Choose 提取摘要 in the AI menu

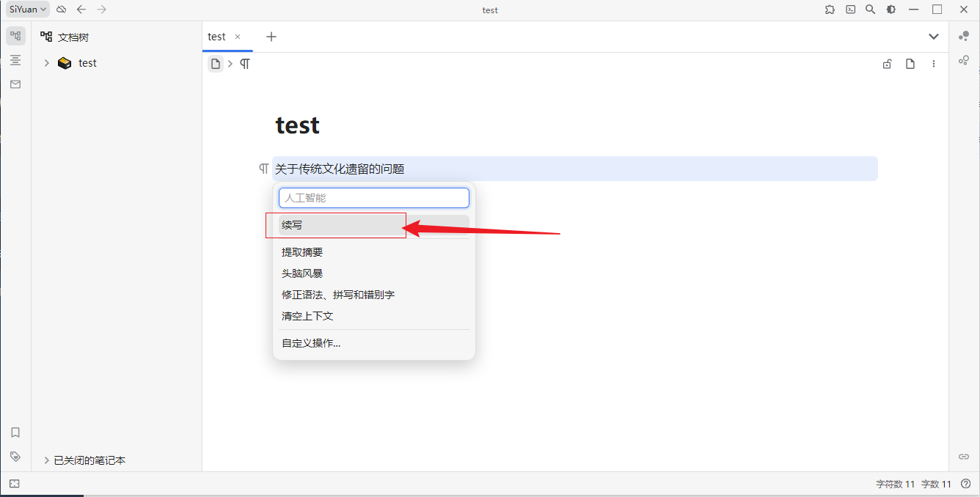point(302,252)
